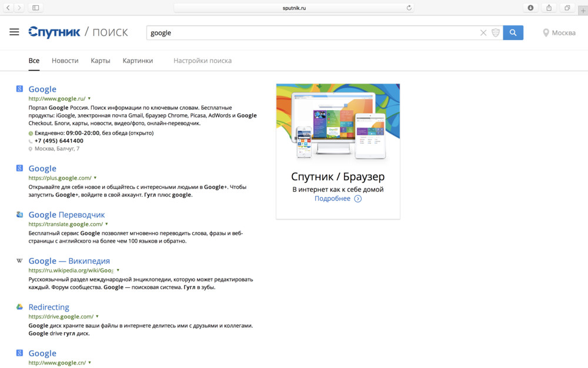588x368 pixels.
Task: Go forward with the browser forward arrow
Action: 19,8
